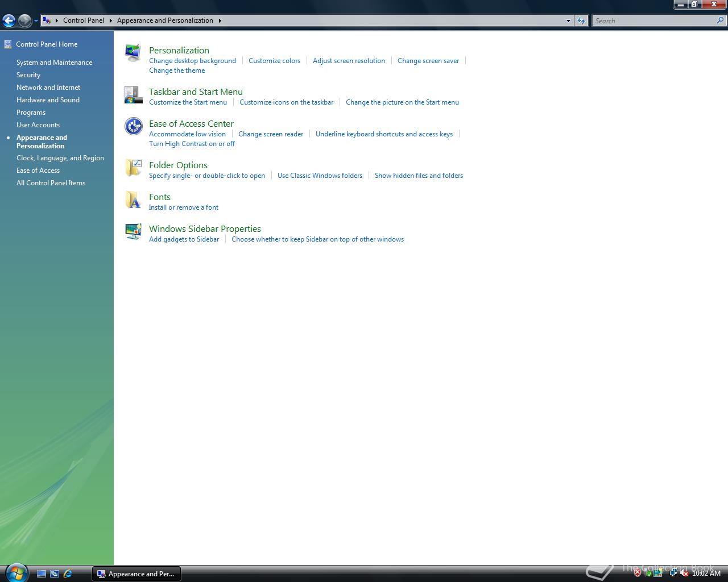Click Change desktop background

[192, 61]
